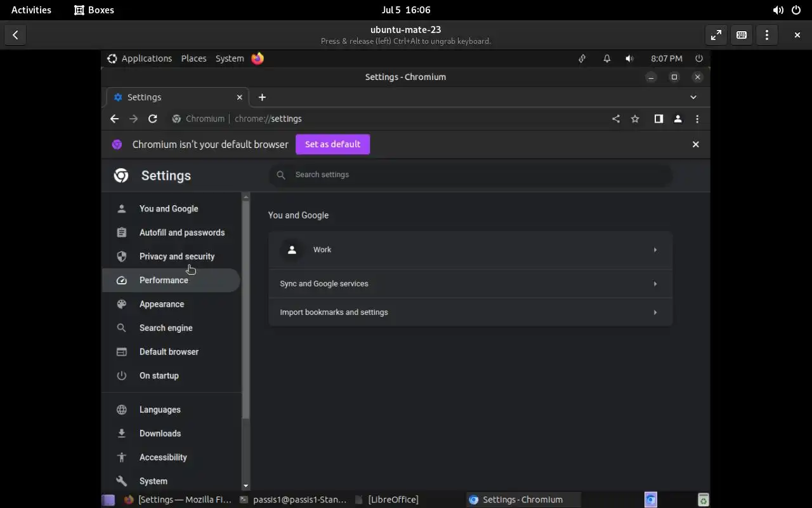Viewport: 812px width, 508px height.
Task: Click the Privacy shield icon
Action: click(122, 257)
